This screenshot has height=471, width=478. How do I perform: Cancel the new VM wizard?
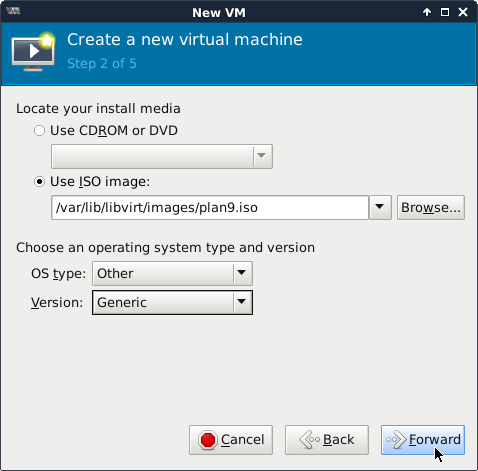pos(231,440)
